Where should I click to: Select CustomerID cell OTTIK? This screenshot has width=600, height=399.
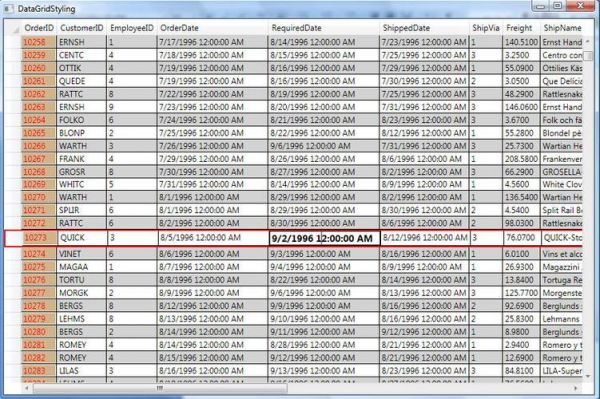tap(82, 68)
